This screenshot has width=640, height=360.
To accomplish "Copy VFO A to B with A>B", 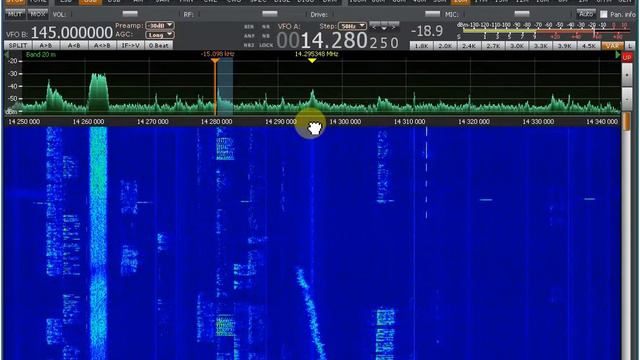I will pos(46,45).
